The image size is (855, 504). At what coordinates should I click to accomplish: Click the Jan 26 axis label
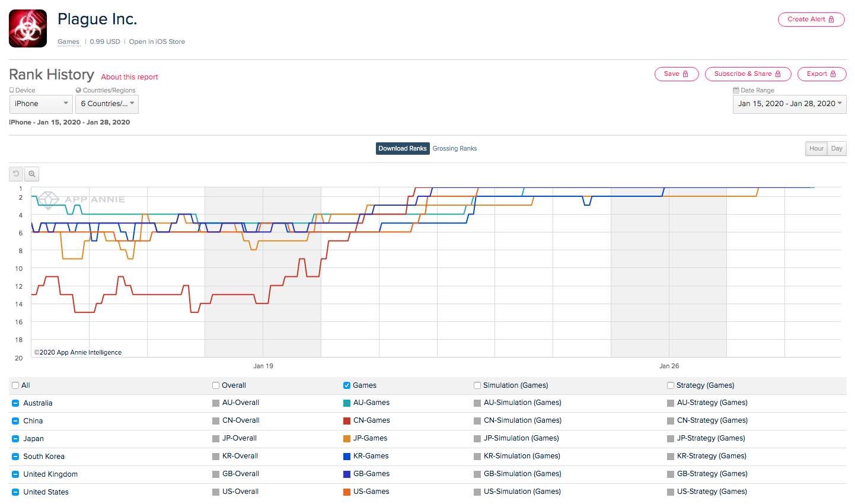[x=669, y=366]
